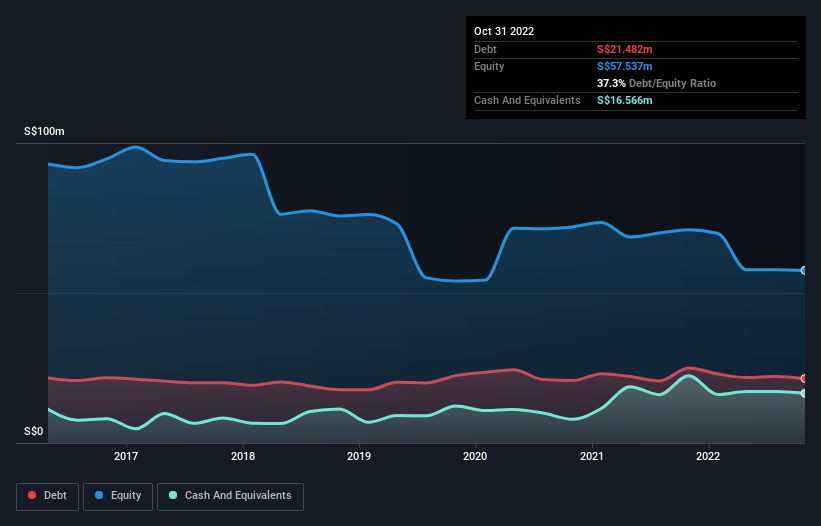Toggle Cash And Equivalents legend button
This screenshot has height=526, width=821.
(230, 496)
